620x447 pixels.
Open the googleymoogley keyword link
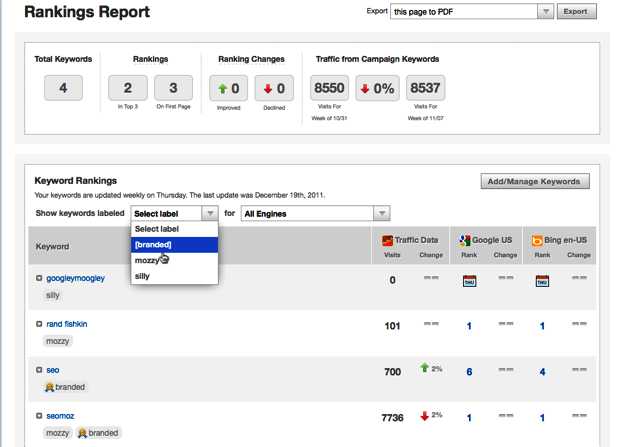[76, 278]
